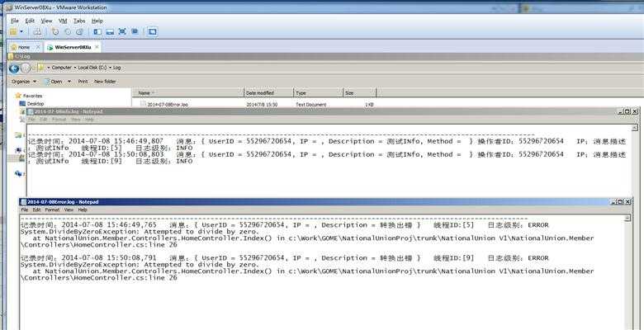Viewport: 644px width, 330px height.
Task: Click Local Disk (C:) in the breadcrumb
Action: pos(92,68)
